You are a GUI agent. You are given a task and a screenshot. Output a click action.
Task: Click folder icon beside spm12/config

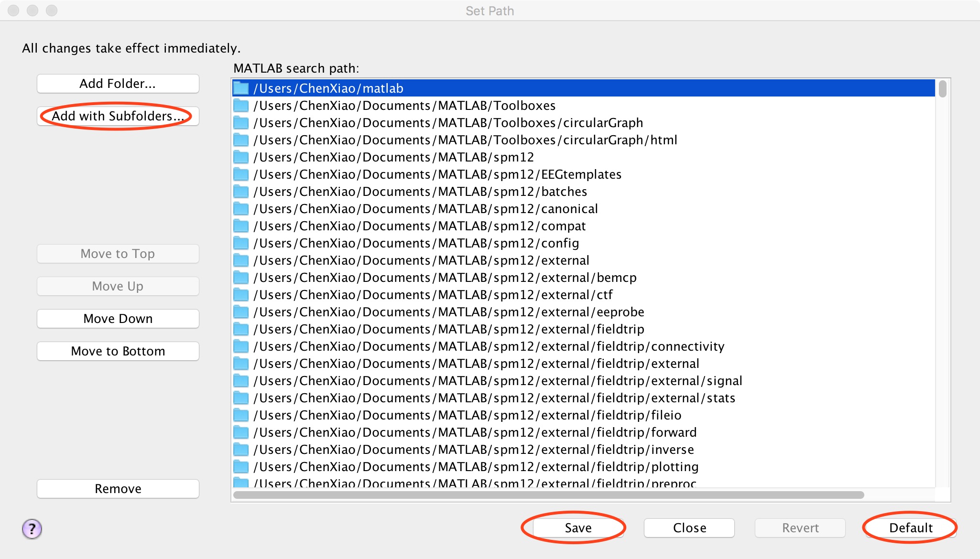pyautogui.click(x=241, y=243)
